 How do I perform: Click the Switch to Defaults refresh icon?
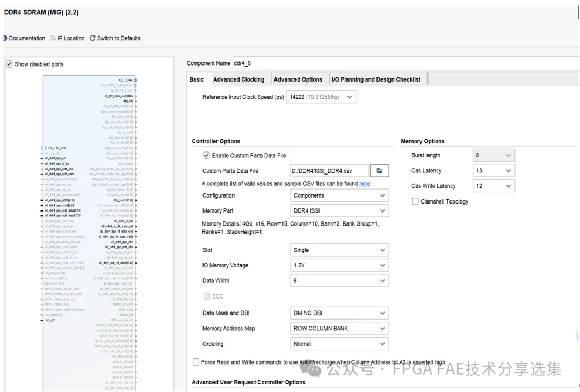(x=92, y=38)
